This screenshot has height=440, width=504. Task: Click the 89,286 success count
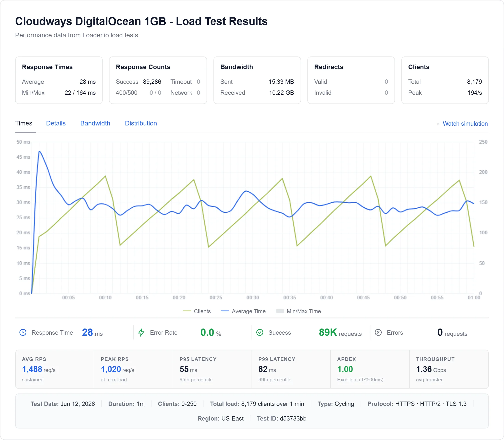152,82
